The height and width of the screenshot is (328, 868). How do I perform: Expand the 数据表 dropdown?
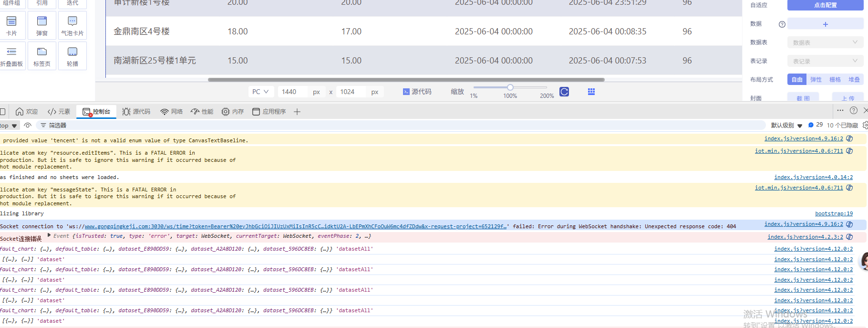(x=825, y=42)
